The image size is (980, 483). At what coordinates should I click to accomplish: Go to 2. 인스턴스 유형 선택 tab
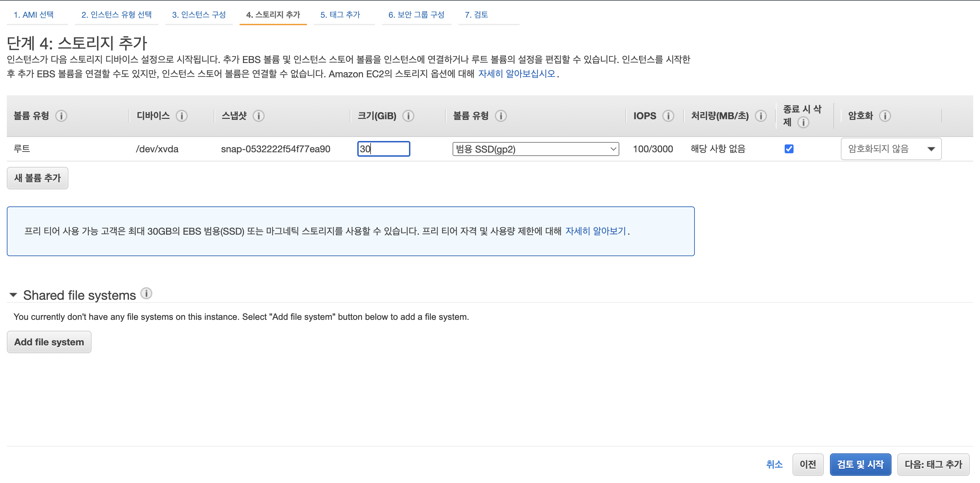coord(116,15)
